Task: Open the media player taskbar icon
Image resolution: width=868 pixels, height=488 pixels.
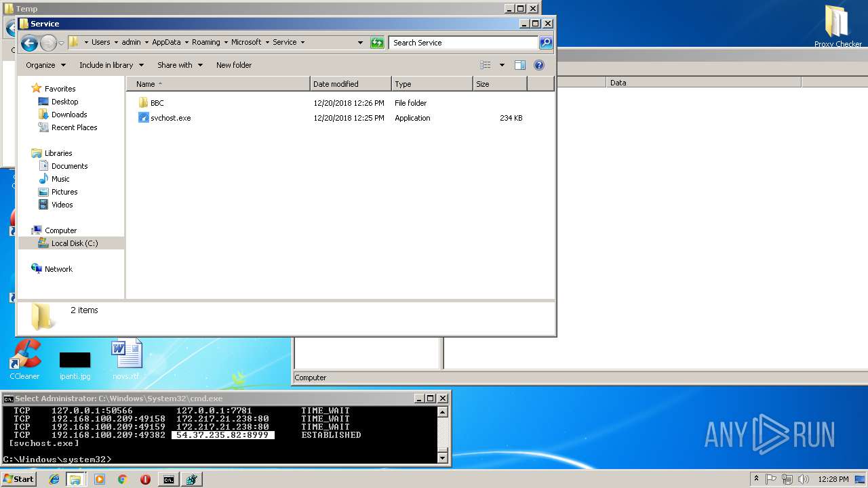Action: tap(100, 479)
